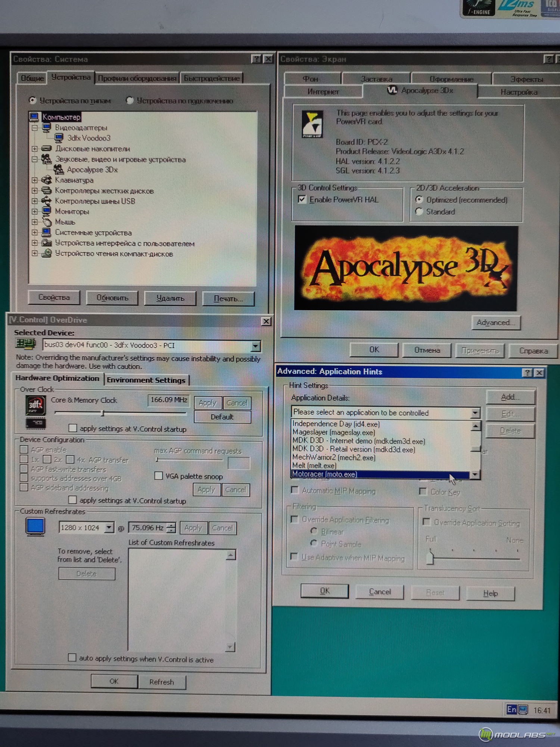Image resolution: width=560 pixels, height=747 pixels.
Task: Click the Звуковые, видео и игровые устройства icon
Action: (x=47, y=159)
